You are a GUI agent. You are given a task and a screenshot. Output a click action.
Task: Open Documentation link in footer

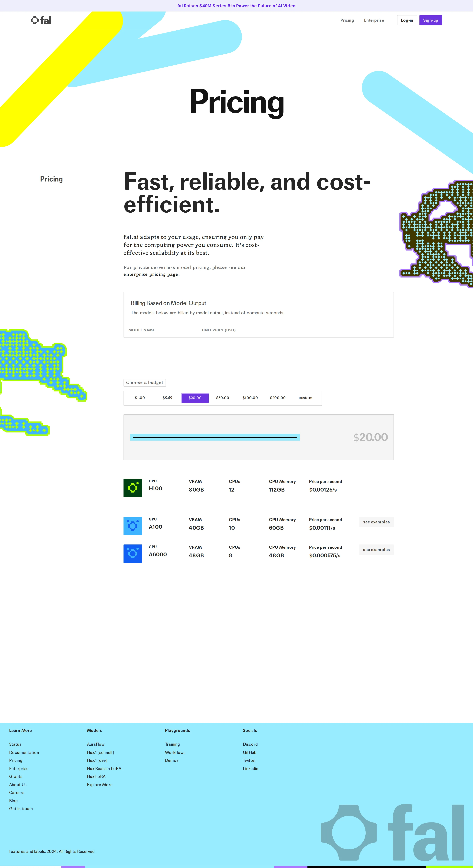pyautogui.click(x=24, y=752)
